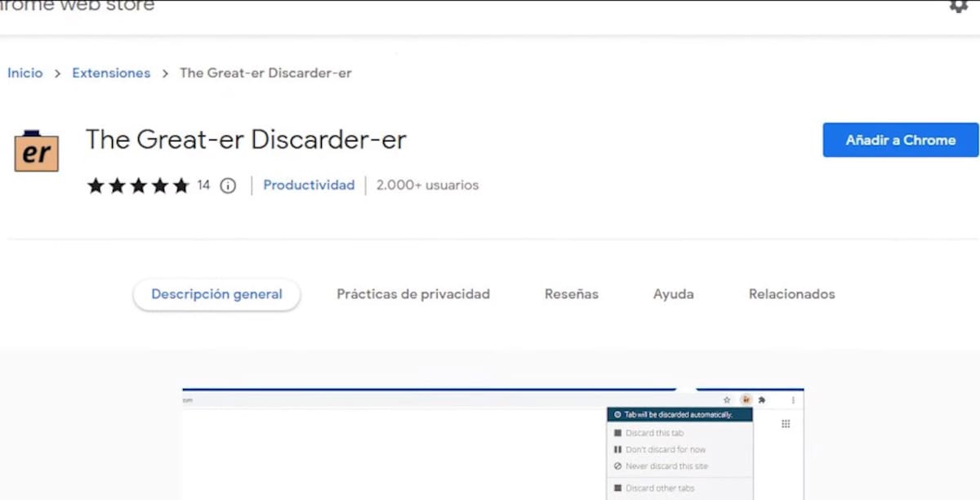Switch to Prácticas de privacidad tab
This screenshot has height=500, width=980.
(413, 294)
